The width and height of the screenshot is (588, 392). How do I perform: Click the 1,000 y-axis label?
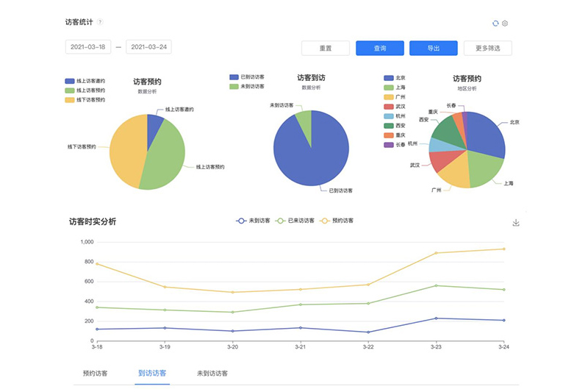pyautogui.click(x=87, y=242)
